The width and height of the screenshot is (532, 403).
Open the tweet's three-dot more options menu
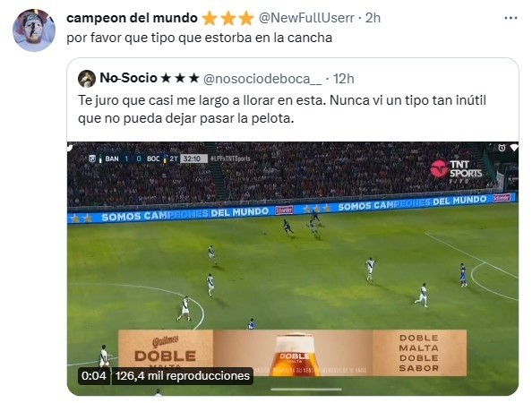pos(511,18)
